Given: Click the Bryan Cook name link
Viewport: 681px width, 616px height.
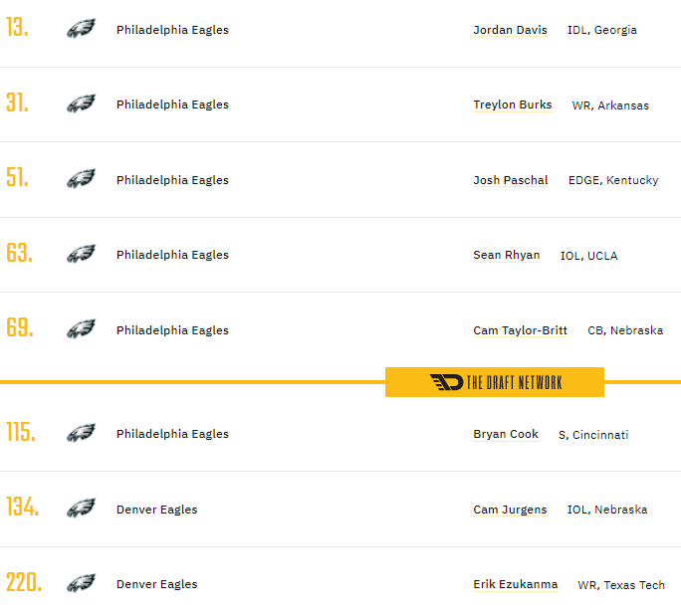Looking at the screenshot, I should [506, 434].
